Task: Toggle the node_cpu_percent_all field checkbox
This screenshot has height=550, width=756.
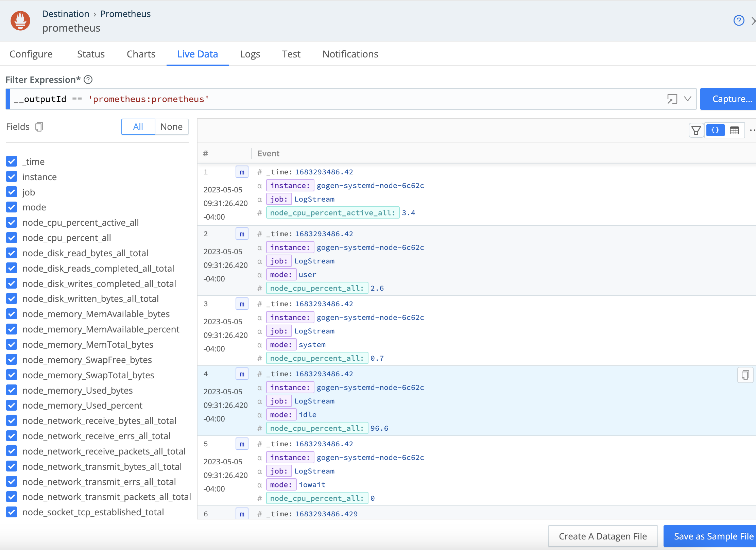Action: pyautogui.click(x=12, y=238)
